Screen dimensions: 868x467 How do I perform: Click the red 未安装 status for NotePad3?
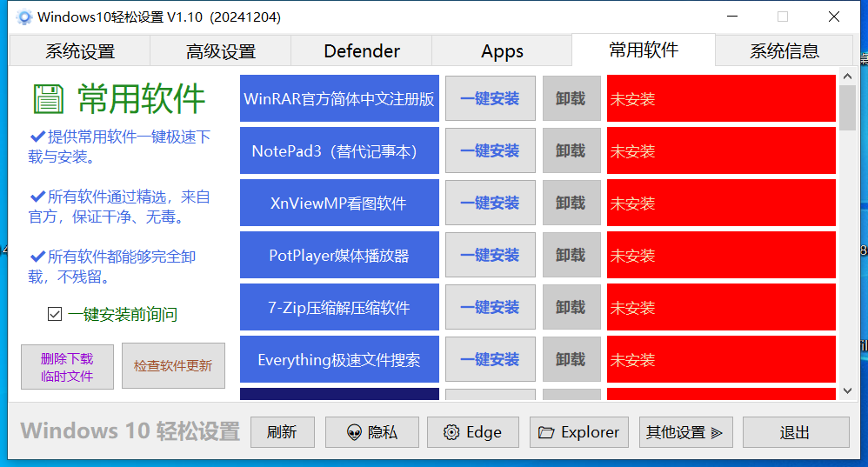(721, 150)
